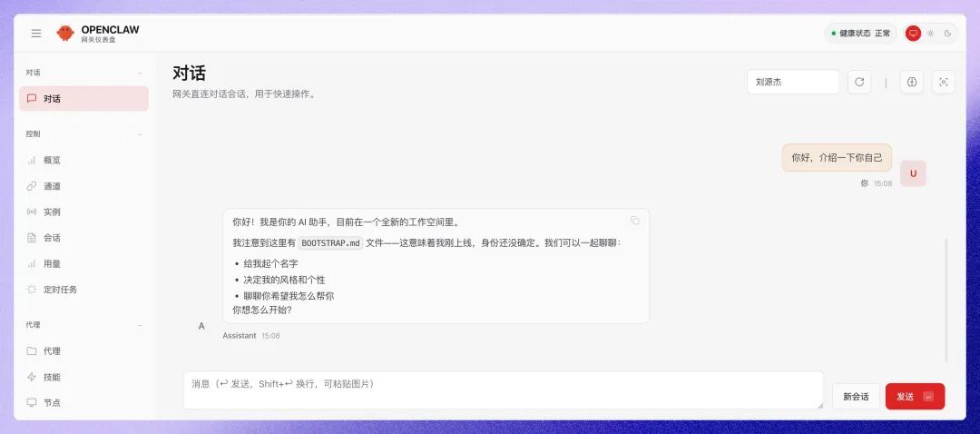980x434 pixels.
Task: Open 定时任务 scheduled tasks
Action: 83,290
